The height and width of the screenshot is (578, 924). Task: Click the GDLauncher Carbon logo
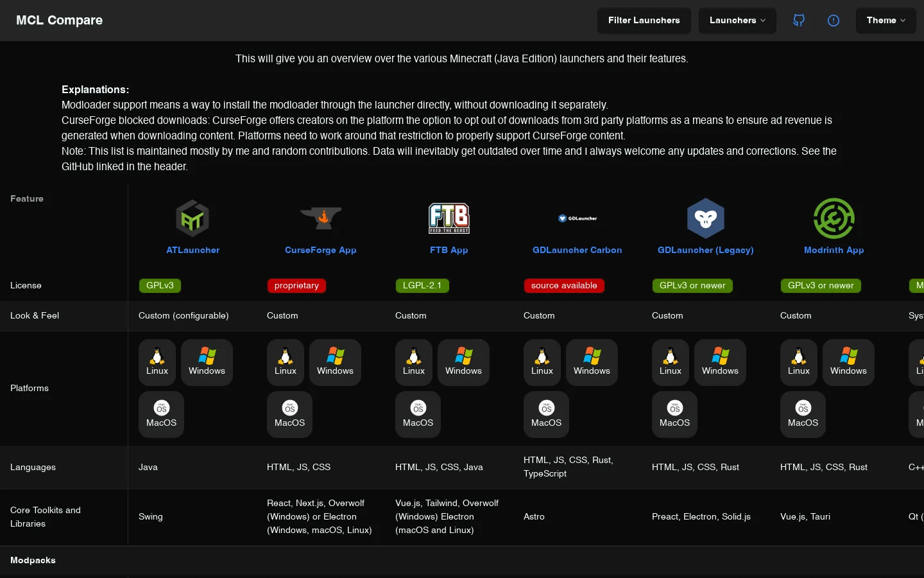577,218
